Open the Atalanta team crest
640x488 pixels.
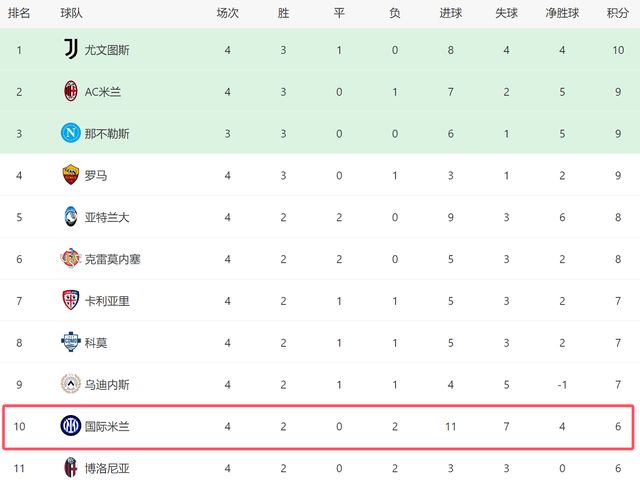coord(69,217)
